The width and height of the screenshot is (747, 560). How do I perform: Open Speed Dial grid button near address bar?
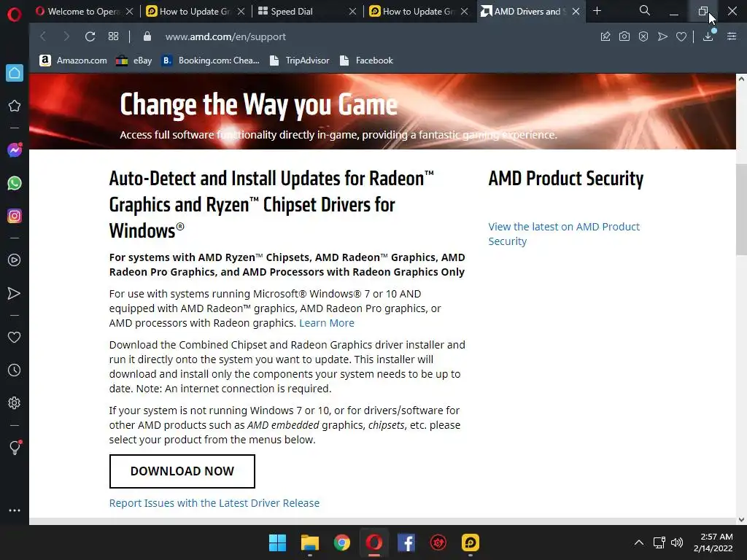click(x=113, y=36)
